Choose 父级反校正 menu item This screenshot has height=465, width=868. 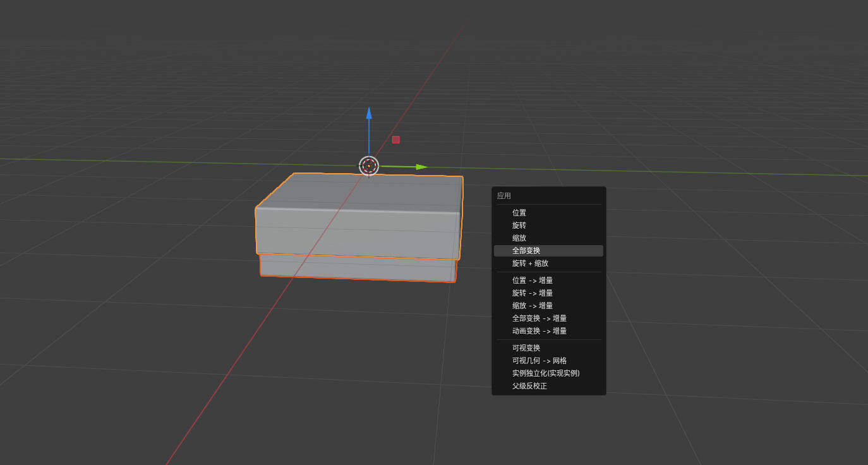pos(548,386)
